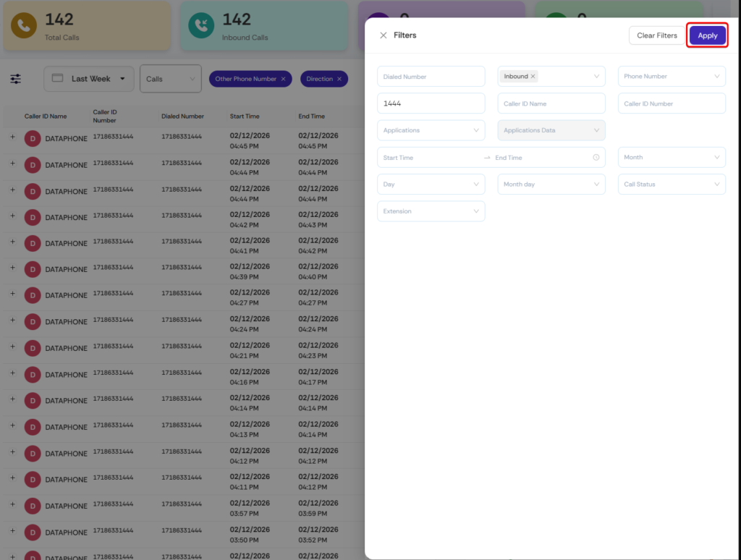Click the Caller ID Name input field
Screen dimensions: 741x560
click(551, 103)
